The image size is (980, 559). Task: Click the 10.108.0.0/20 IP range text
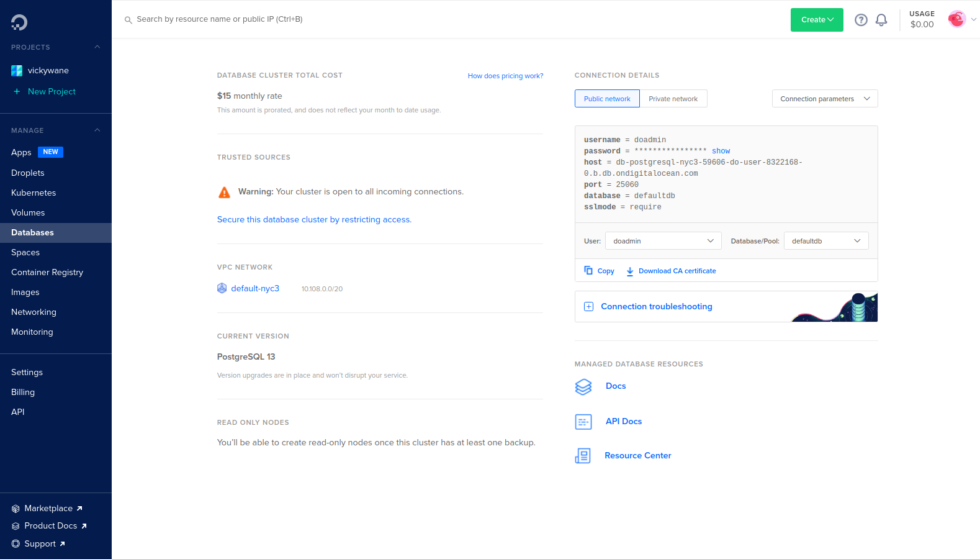point(322,289)
